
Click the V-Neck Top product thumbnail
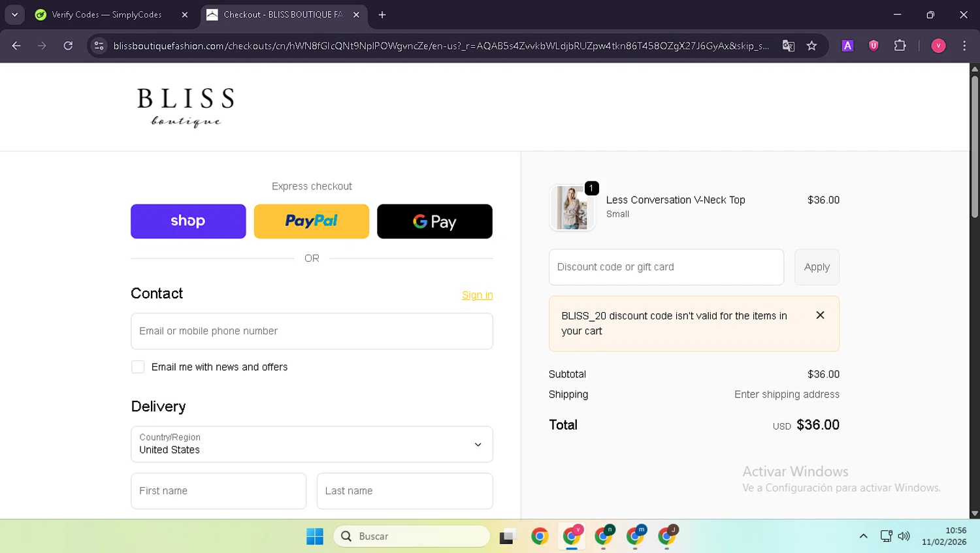tap(572, 208)
